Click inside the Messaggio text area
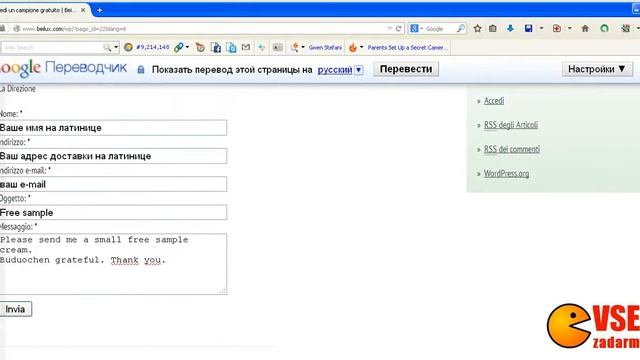 pos(113,264)
